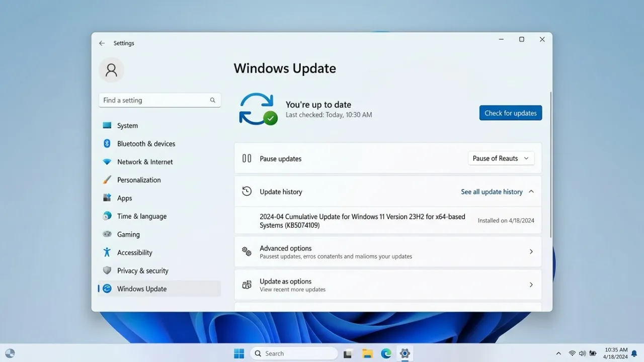
Task: Click the Gaming controller icon in sidebar
Action: click(x=107, y=234)
